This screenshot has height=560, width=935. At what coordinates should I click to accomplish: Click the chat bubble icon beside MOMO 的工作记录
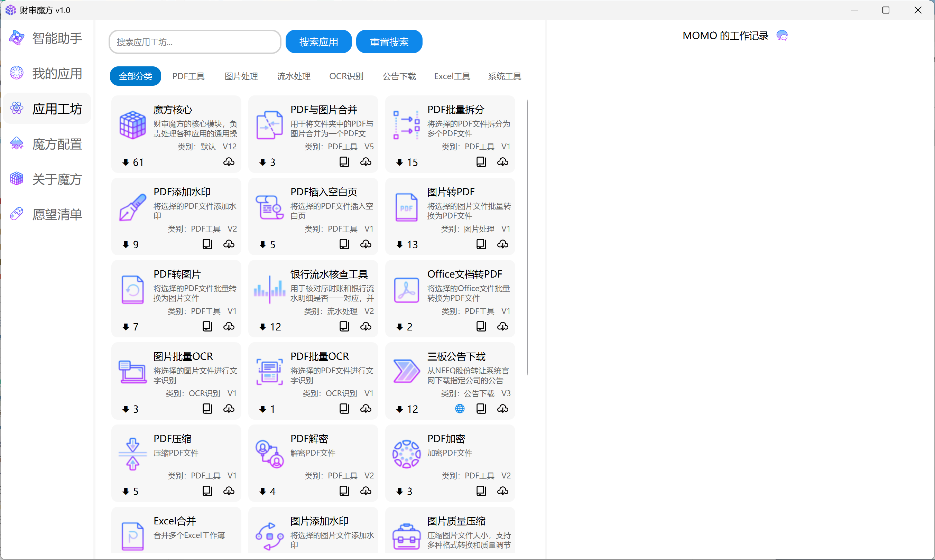pyautogui.click(x=782, y=36)
